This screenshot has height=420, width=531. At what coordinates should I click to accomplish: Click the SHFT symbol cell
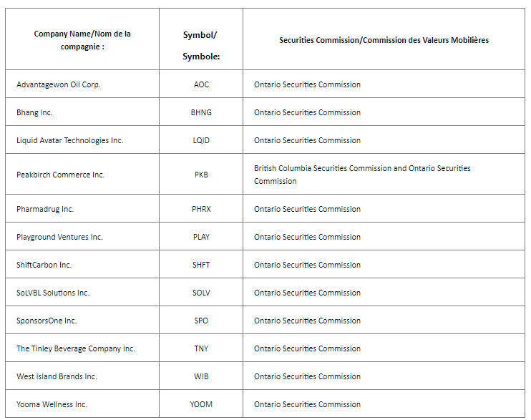click(201, 265)
